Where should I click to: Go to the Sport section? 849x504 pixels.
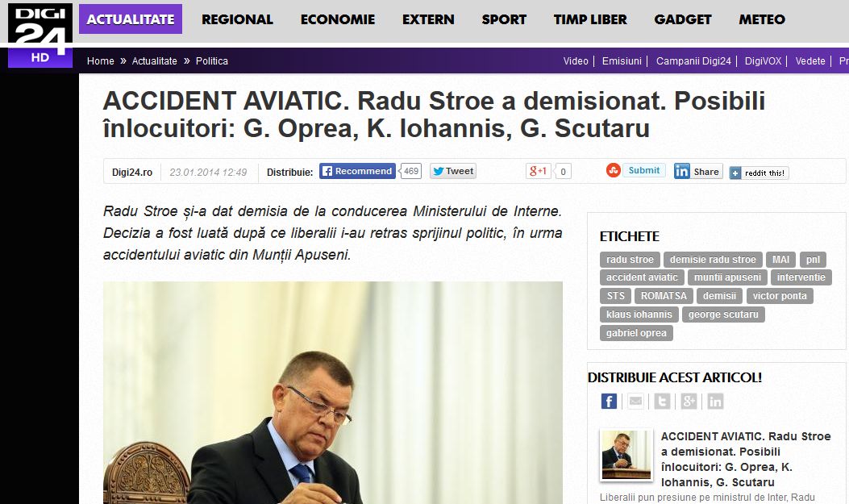(504, 19)
